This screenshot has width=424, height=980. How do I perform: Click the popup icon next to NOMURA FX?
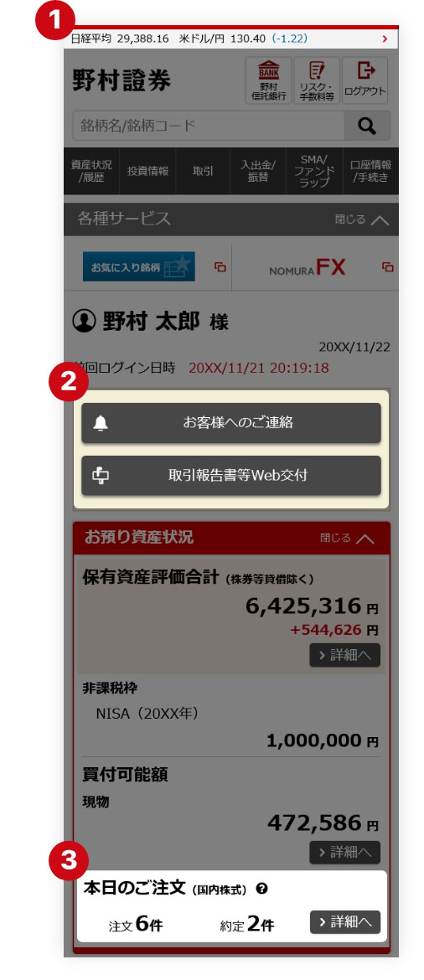tap(388, 267)
